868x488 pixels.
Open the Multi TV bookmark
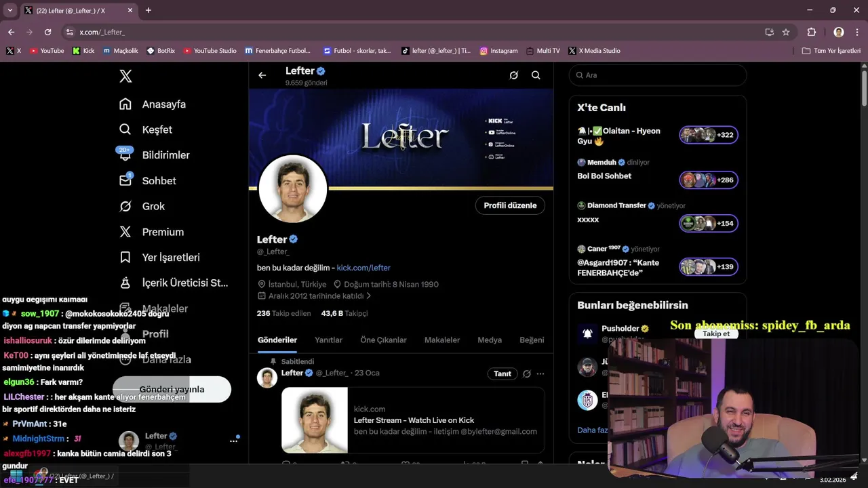pyautogui.click(x=543, y=51)
